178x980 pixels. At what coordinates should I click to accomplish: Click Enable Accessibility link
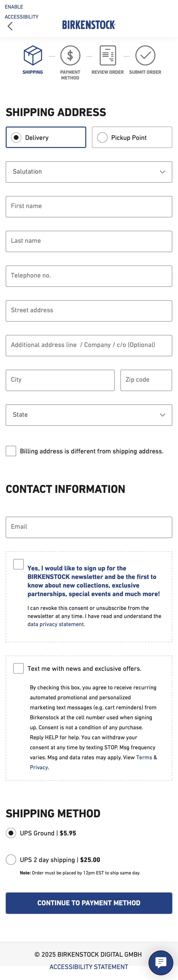(21, 12)
